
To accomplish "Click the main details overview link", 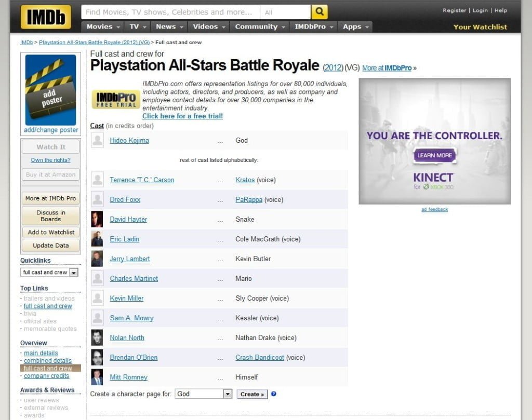I will [41, 353].
